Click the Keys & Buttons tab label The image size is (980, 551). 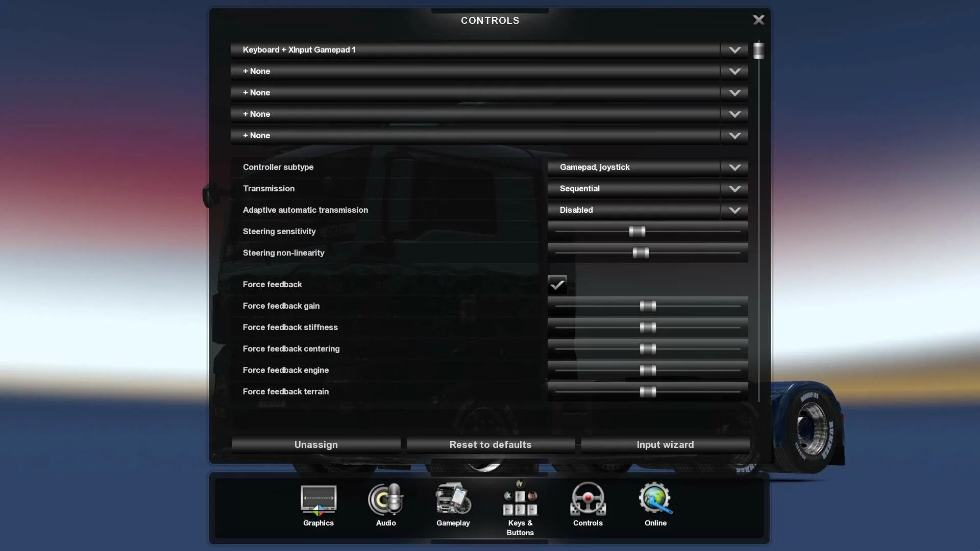(x=520, y=528)
